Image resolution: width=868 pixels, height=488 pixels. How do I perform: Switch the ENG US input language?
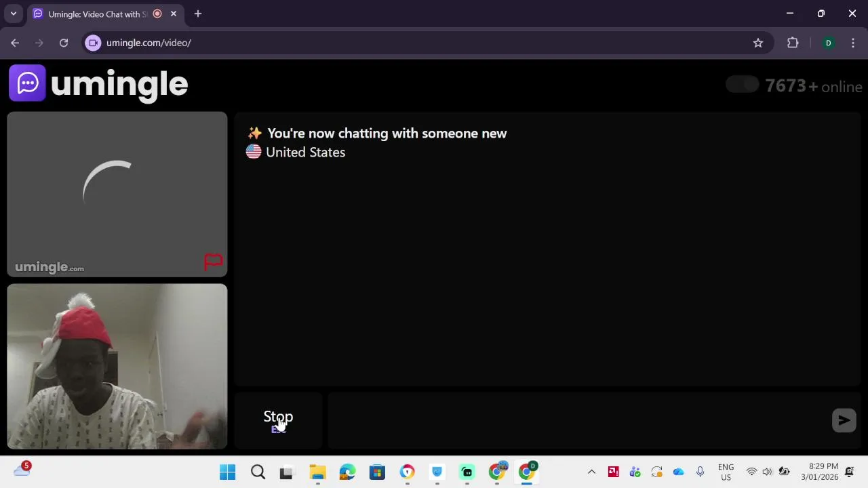726,472
